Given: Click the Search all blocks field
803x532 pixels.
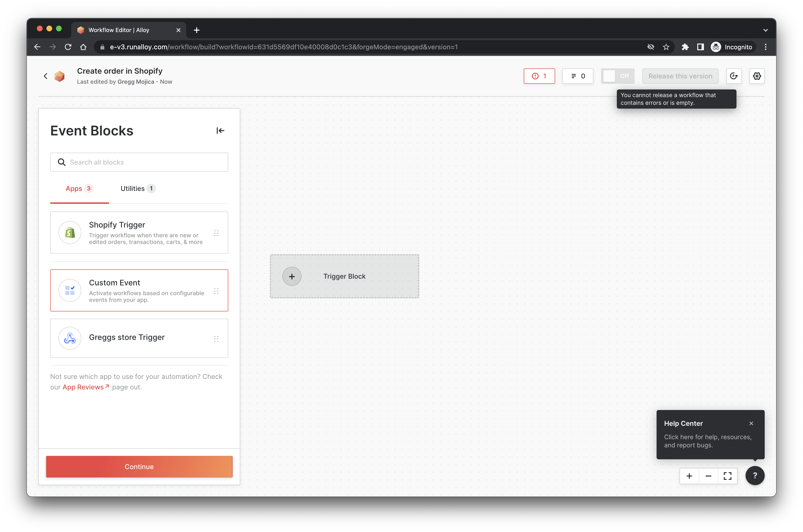Looking at the screenshot, I should click(139, 162).
